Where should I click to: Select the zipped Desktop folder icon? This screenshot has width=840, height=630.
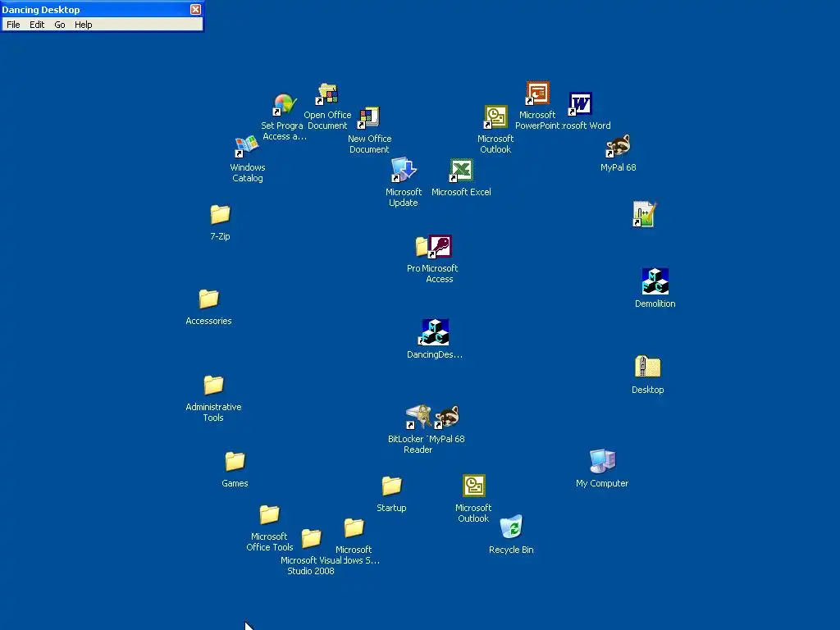point(648,367)
